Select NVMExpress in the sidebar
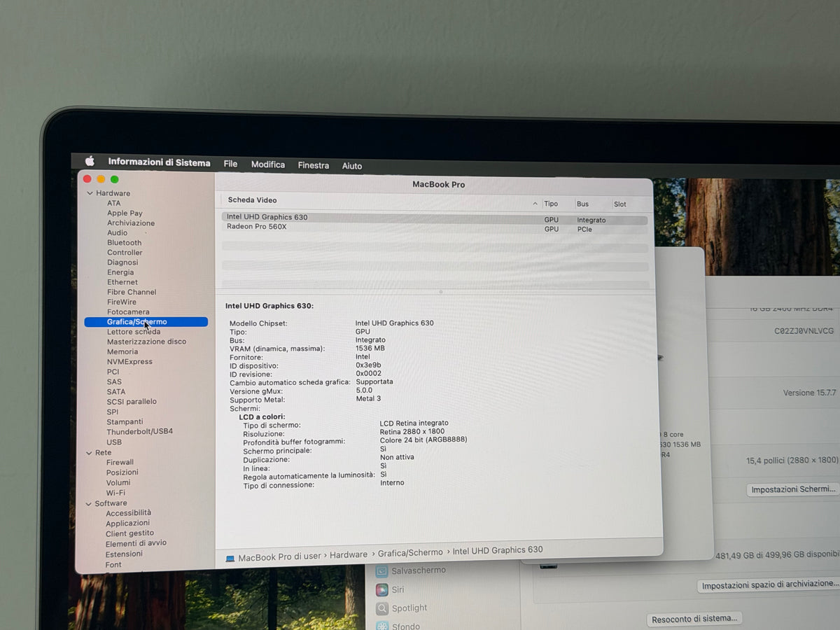The height and width of the screenshot is (630, 840). pos(129,362)
